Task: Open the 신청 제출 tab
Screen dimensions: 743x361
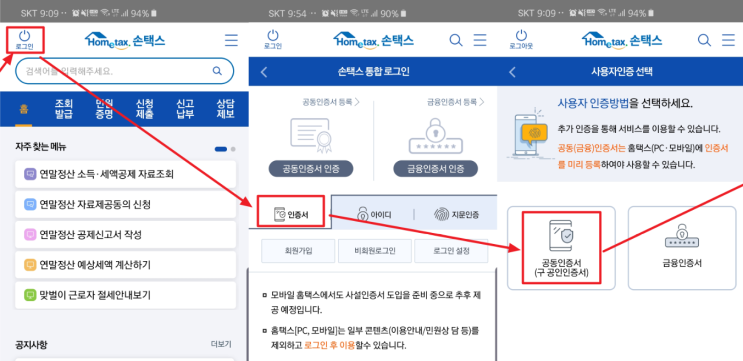Action: [x=145, y=109]
